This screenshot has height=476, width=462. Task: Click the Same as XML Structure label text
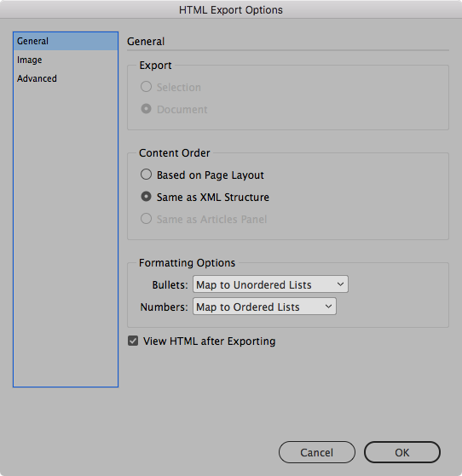click(x=213, y=198)
